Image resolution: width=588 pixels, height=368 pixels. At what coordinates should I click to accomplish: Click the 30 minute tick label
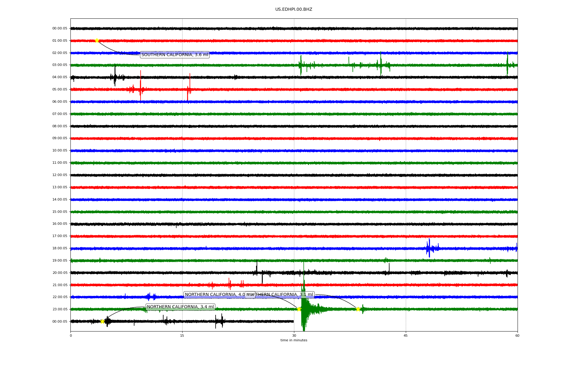pyautogui.click(x=294, y=336)
